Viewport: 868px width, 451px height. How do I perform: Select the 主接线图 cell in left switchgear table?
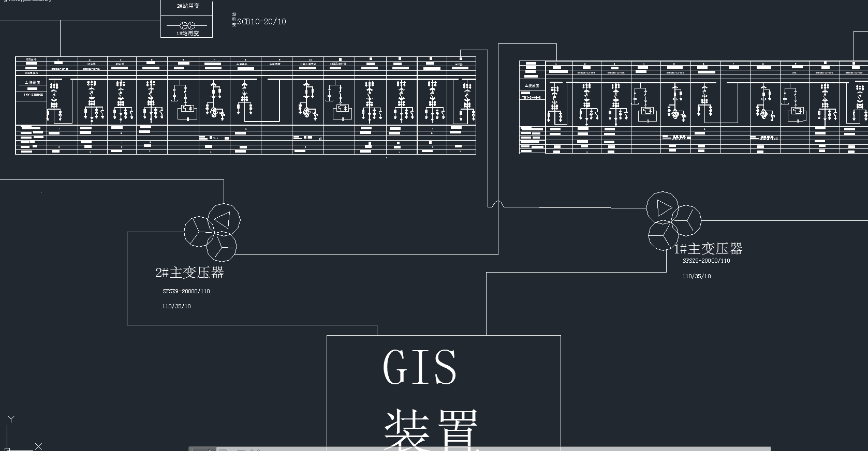tap(32, 83)
